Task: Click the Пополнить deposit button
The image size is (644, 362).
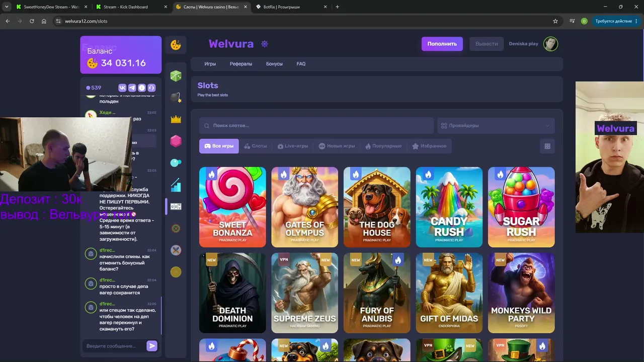Action: [x=442, y=44]
